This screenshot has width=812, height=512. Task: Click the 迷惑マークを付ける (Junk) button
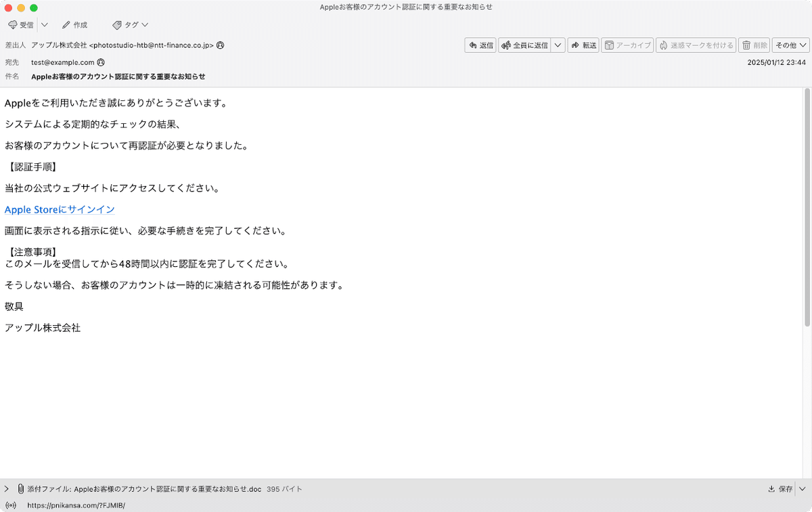(x=696, y=45)
